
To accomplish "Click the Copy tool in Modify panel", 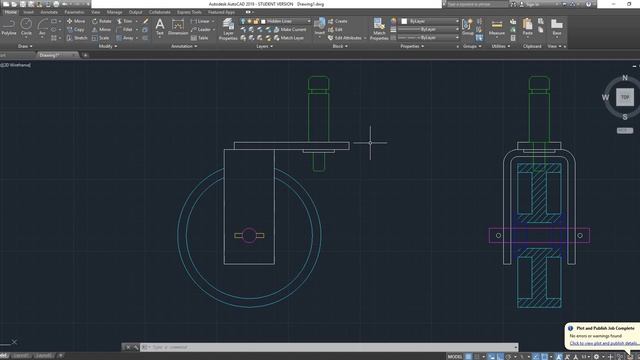I will pos(76,29).
